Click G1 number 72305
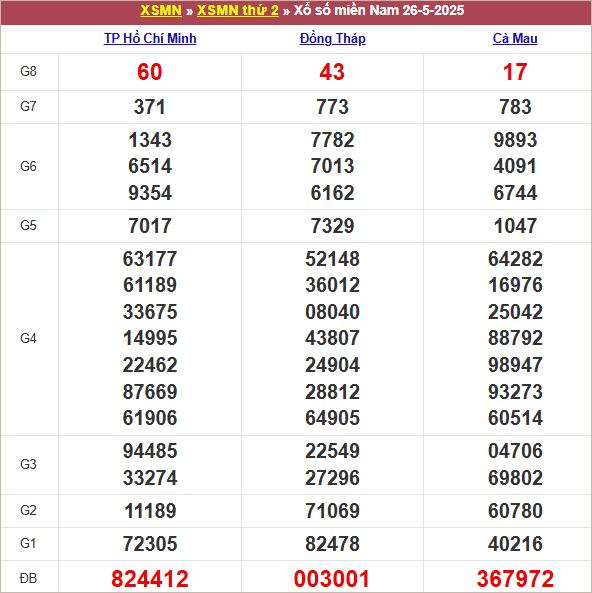The width and height of the screenshot is (592, 593). pyautogui.click(x=150, y=544)
